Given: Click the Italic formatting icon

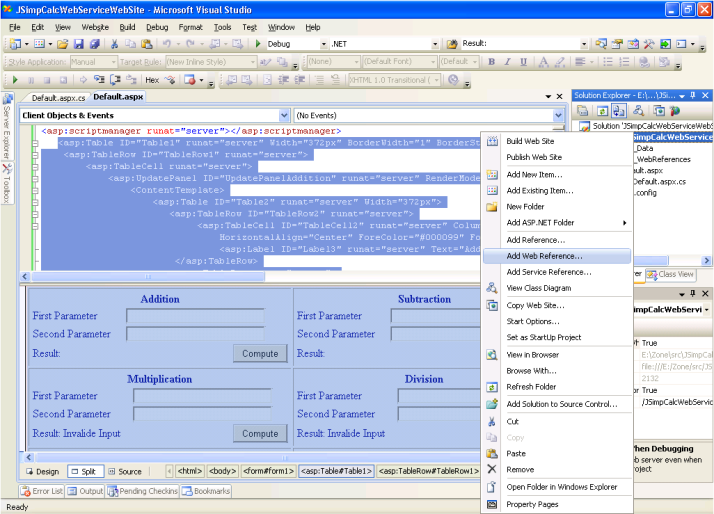Looking at the screenshot, I should pyautogui.click(x=507, y=62).
